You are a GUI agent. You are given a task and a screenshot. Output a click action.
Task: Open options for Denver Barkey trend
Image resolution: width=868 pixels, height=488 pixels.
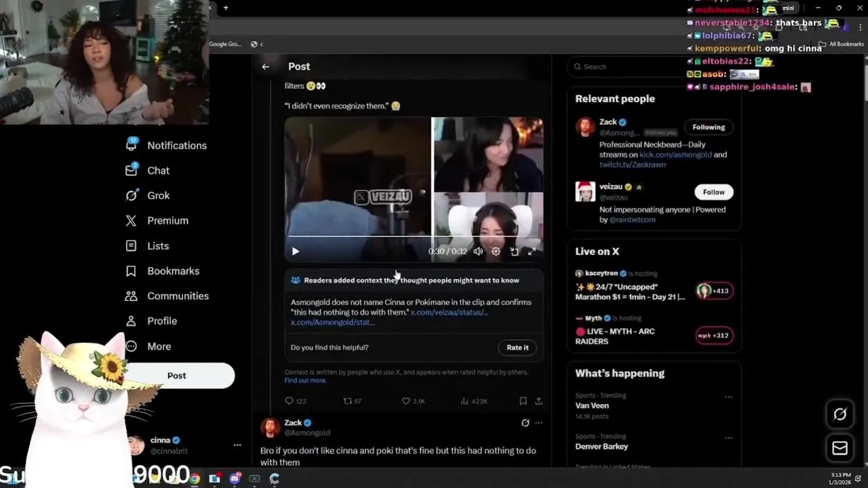point(728,437)
